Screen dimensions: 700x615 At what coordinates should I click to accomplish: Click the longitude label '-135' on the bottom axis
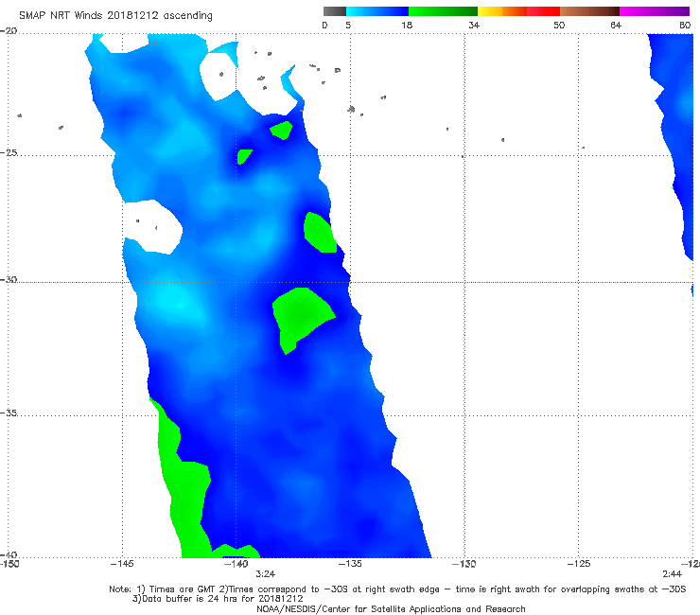pyautogui.click(x=350, y=564)
